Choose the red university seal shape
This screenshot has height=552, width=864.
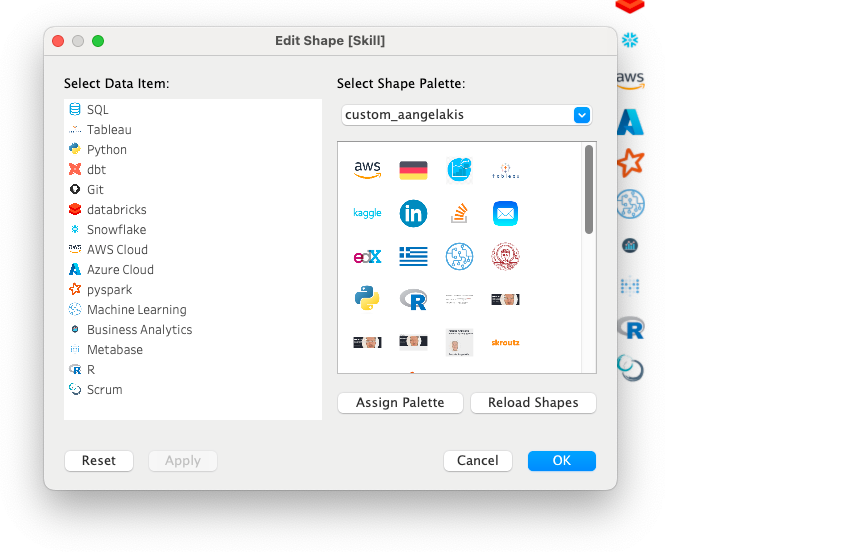[505, 256]
